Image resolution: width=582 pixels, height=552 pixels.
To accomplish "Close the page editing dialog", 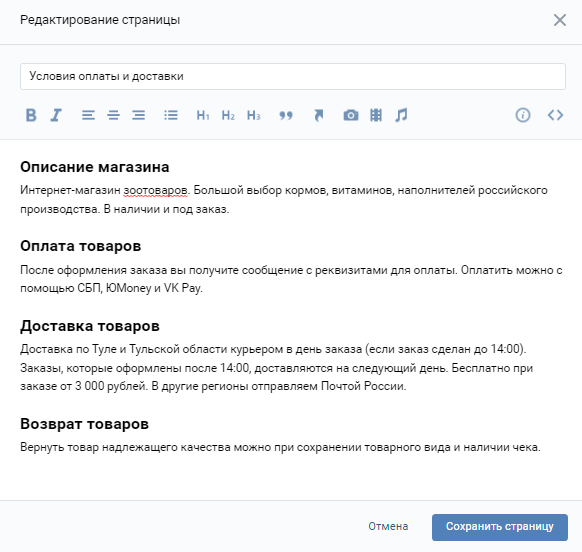I will [x=560, y=20].
